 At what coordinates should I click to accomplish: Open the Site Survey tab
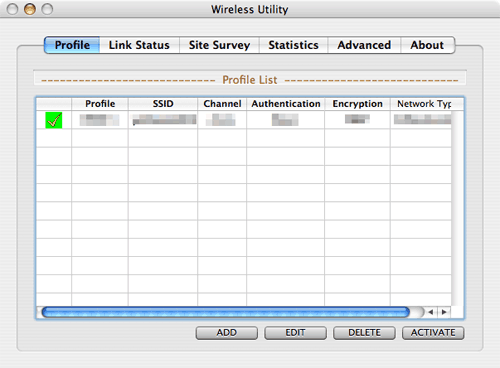(219, 45)
